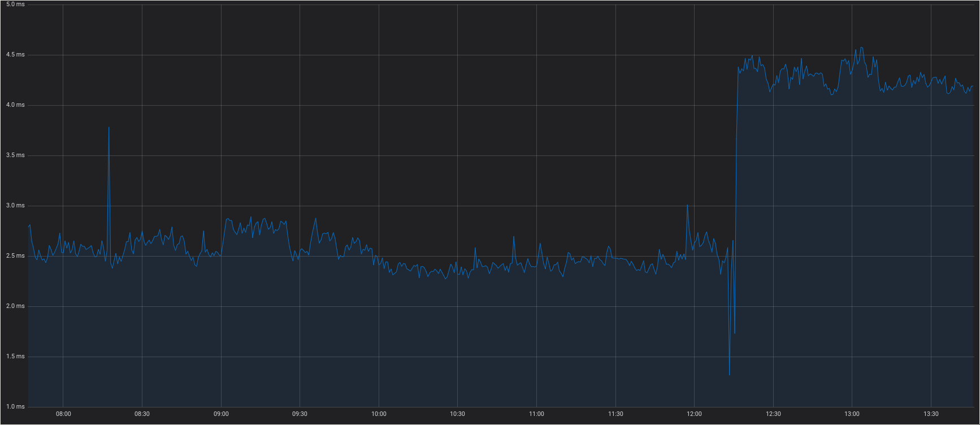Image resolution: width=980 pixels, height=425 pixels.
Task: Click the 12:00 time axis label
Action: click(694, 414)
